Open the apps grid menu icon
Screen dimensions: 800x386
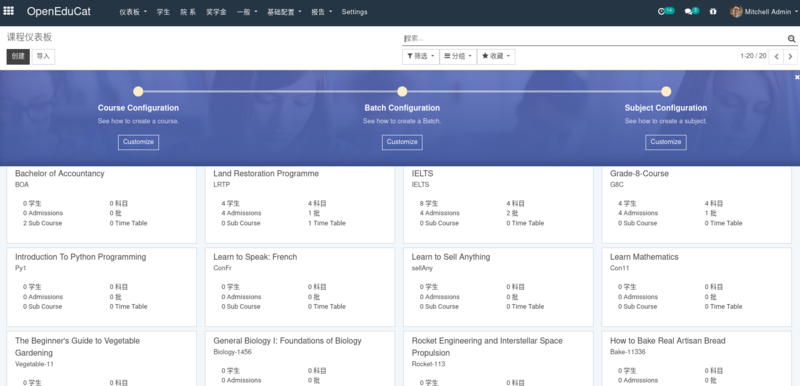(9, 11)
